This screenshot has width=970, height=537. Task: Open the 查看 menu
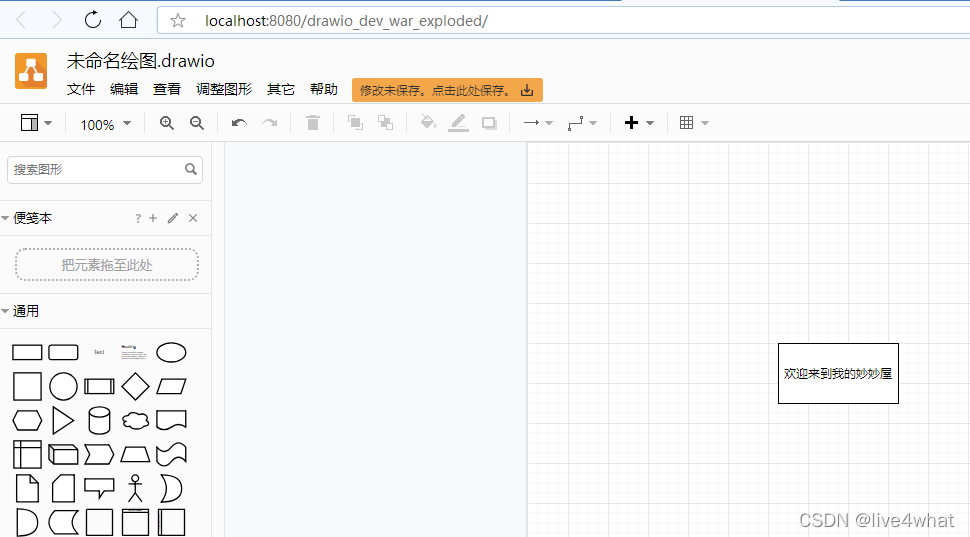167,89
